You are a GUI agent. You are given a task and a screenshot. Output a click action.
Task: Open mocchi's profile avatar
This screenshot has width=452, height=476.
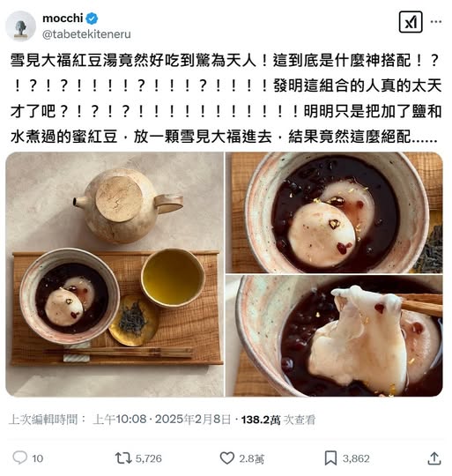tap(20, 26)
